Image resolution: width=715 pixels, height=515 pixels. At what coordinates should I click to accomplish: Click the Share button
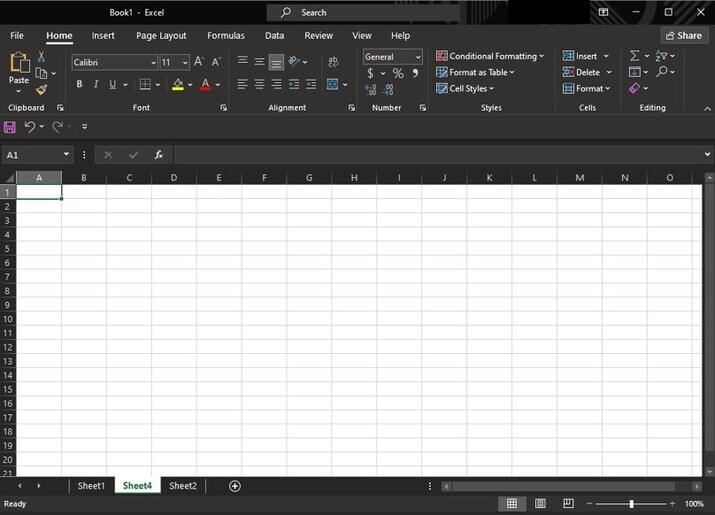(x=684, y=36)
